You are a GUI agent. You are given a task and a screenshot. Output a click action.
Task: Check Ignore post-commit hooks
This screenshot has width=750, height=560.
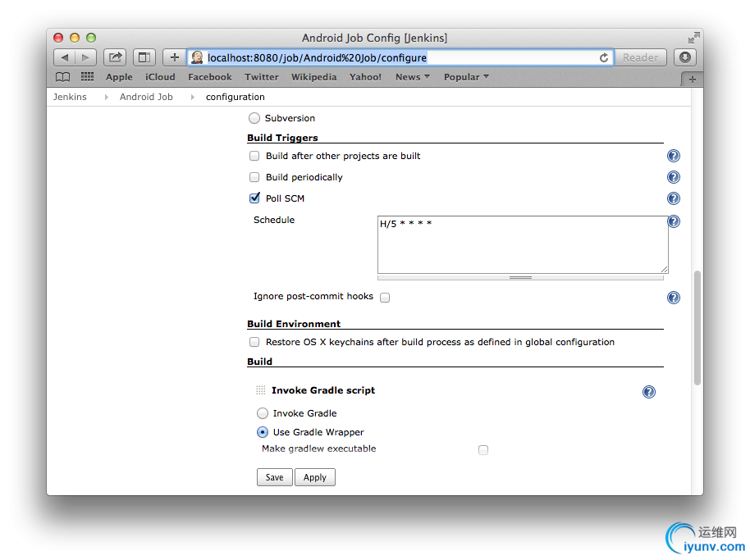385,298
